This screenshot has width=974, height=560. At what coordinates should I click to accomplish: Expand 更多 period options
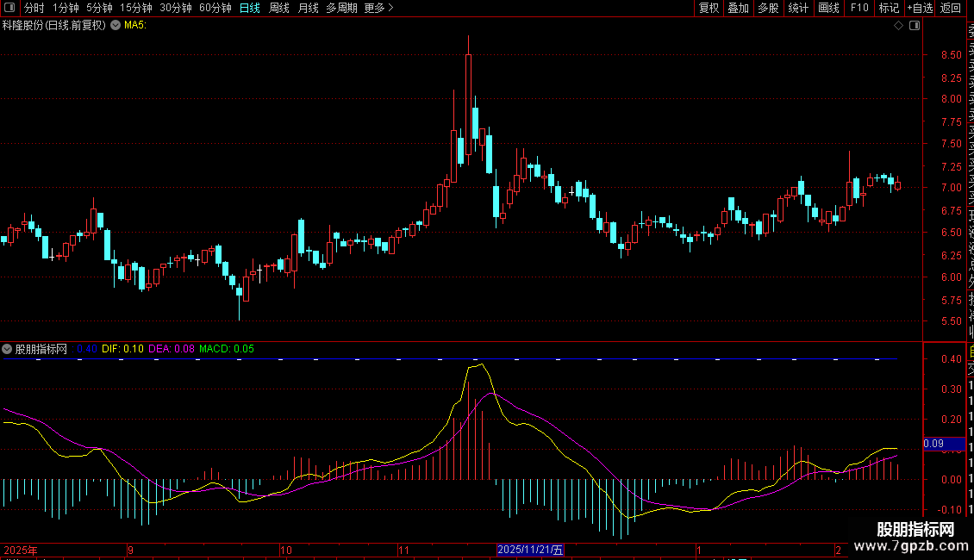(x=378, y=8)
